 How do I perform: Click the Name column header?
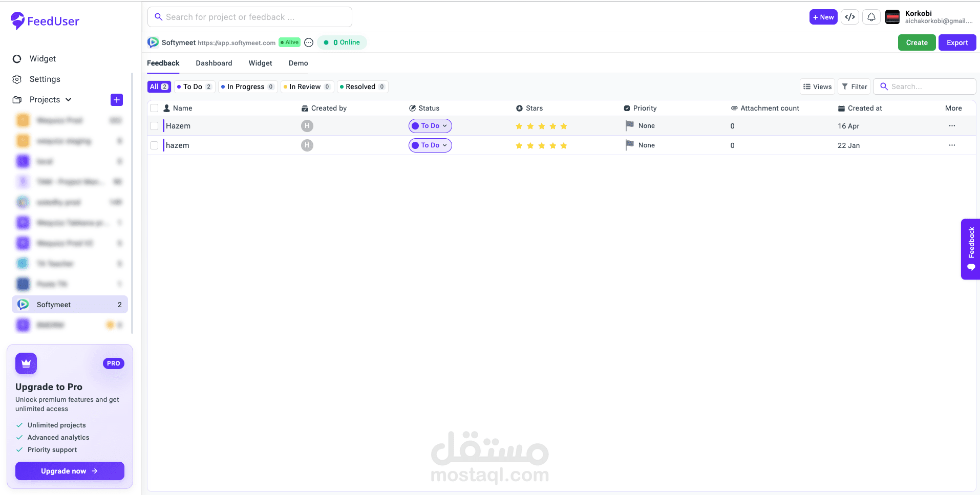click(x=178, y=108)
